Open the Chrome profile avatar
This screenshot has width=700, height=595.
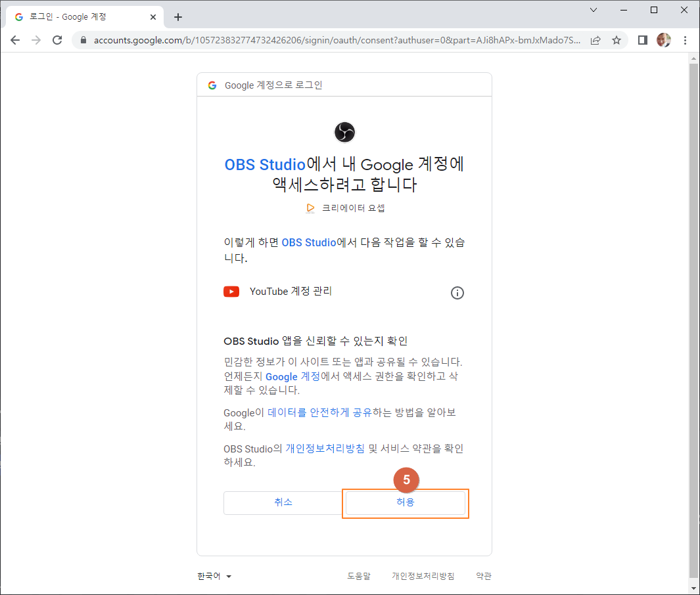pos(664,40)
